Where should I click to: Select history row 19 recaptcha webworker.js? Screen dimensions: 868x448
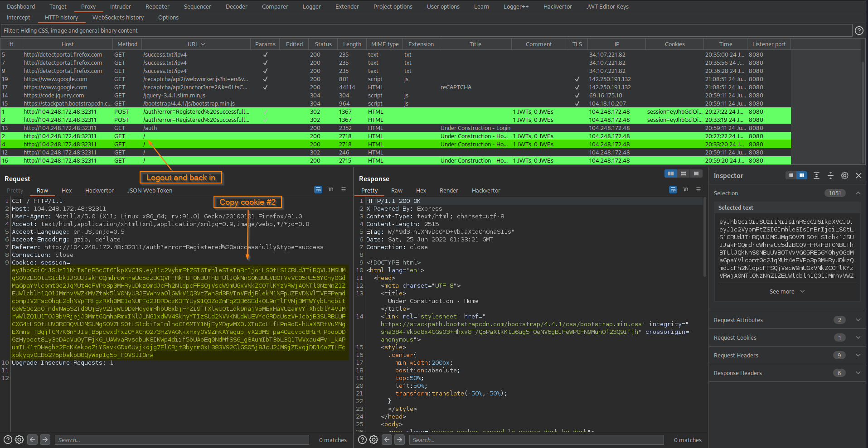tap(396, 79)
